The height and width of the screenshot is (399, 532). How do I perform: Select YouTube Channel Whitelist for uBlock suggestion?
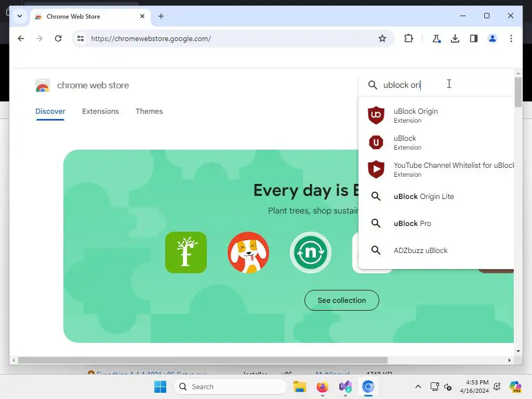tap(436, 169)
